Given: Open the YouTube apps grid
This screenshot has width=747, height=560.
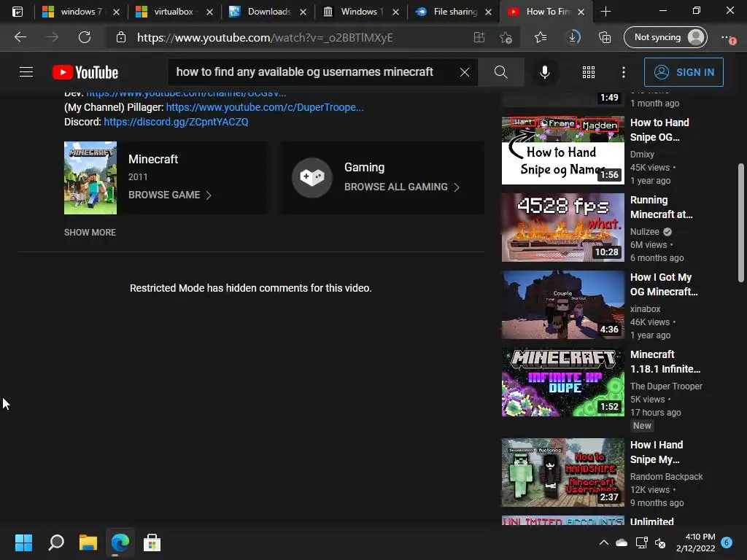Looking at the screenshot, I should coord(589,72).
